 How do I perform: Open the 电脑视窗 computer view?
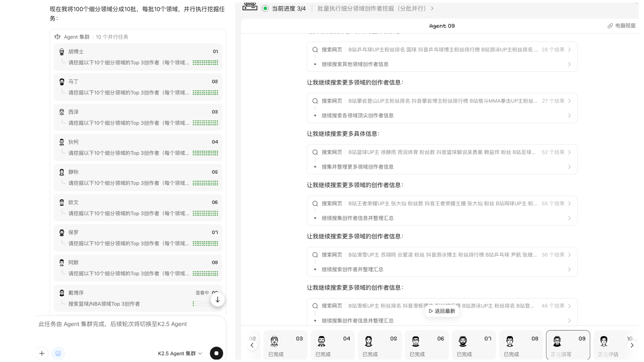point(622,26)
